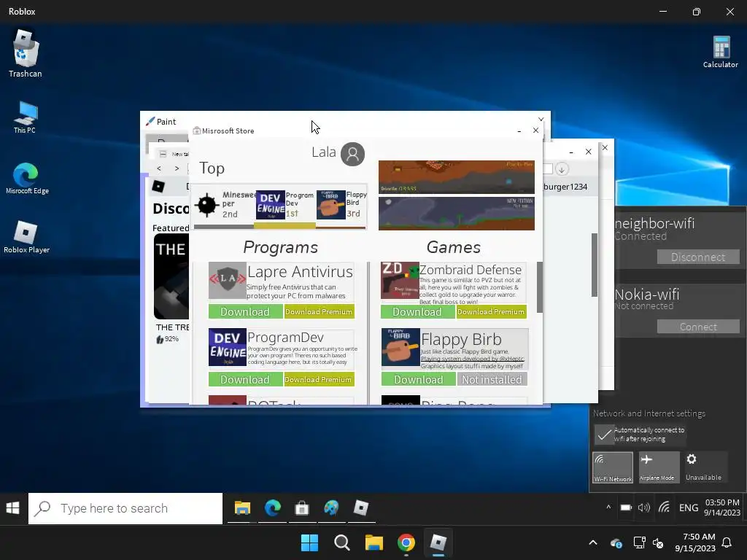The image size is (747, 560).
Task: Click the Paint window title
Action: 166,122
